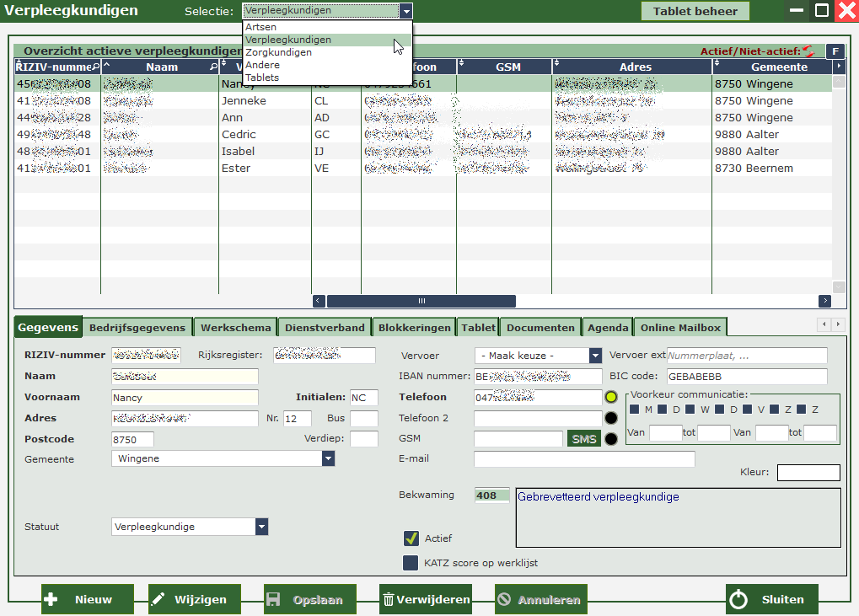Click the Wijzigen pencil button

tap(194, 599)
